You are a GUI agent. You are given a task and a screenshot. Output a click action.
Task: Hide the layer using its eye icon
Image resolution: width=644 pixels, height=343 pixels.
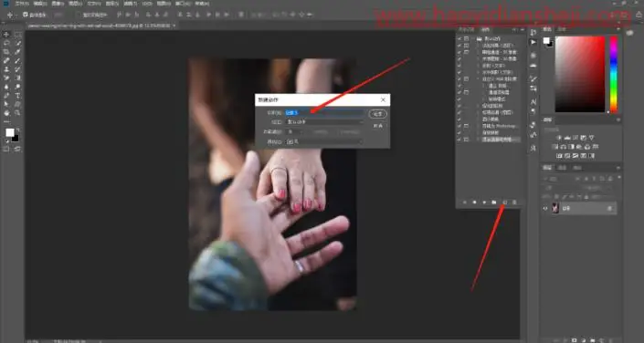click(545, 208)
